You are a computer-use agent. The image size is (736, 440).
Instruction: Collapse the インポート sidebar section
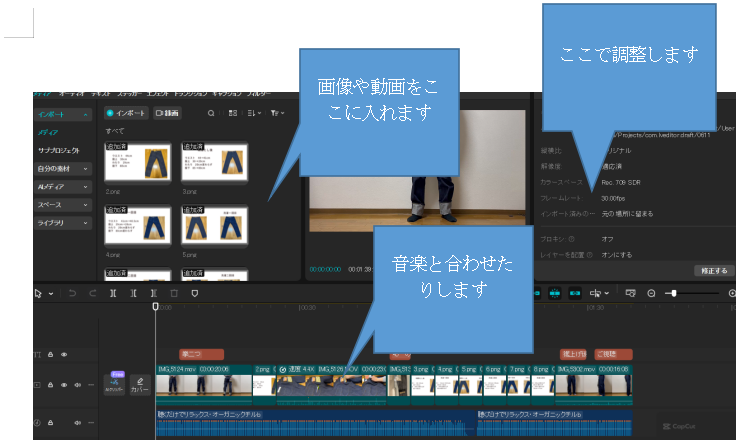(x=85, y=115)
